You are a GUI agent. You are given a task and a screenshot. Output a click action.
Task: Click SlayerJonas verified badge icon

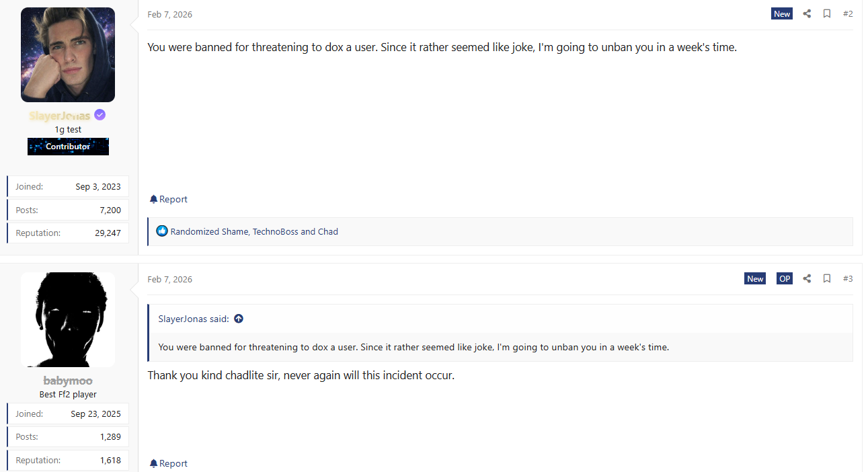(x=100, y=115)
